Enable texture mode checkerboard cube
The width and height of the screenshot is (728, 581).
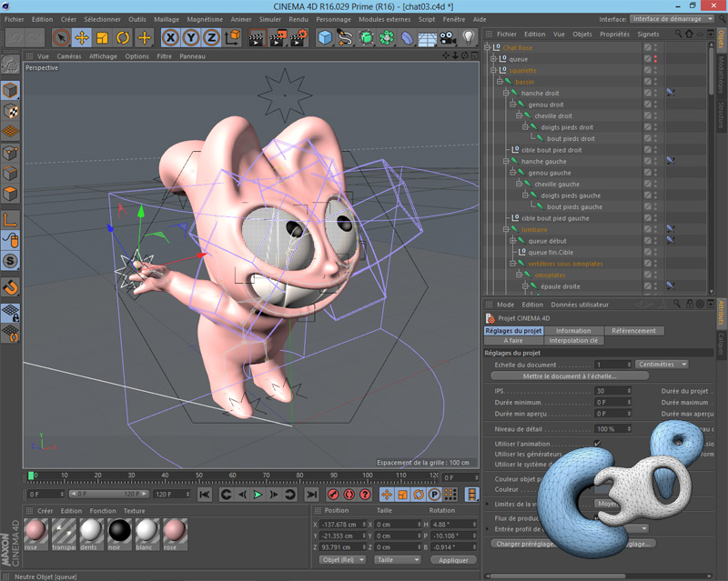pyautogui.click(x=10, y=111)
